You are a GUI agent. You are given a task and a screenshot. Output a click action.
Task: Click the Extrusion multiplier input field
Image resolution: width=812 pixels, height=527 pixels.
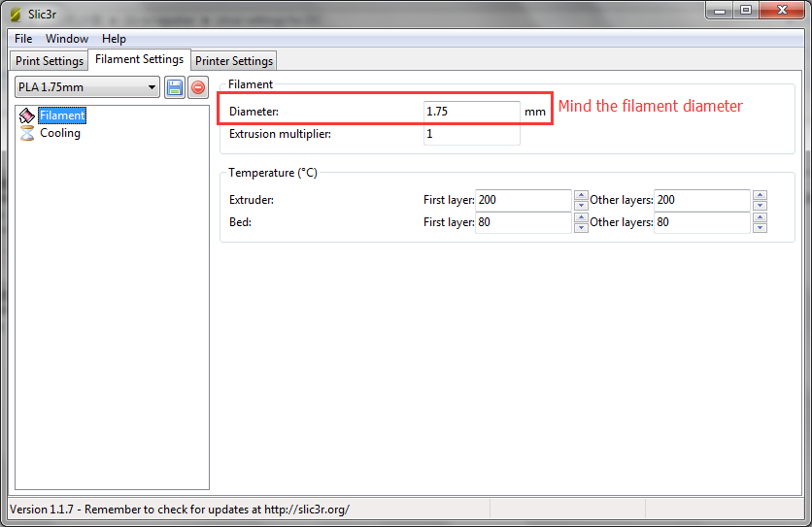point(472,134)
